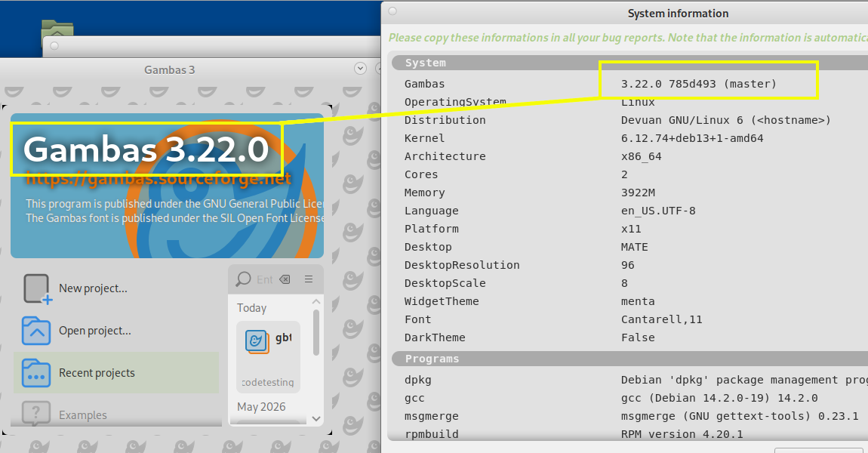Click the codetesting caption under gbt

click(x=268, y=382)
